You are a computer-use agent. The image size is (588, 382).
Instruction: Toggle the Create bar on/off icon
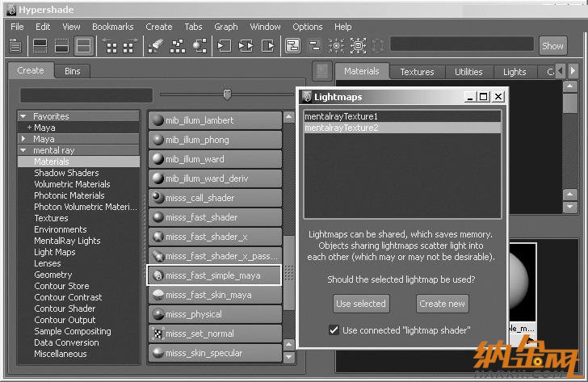(15, 46)
